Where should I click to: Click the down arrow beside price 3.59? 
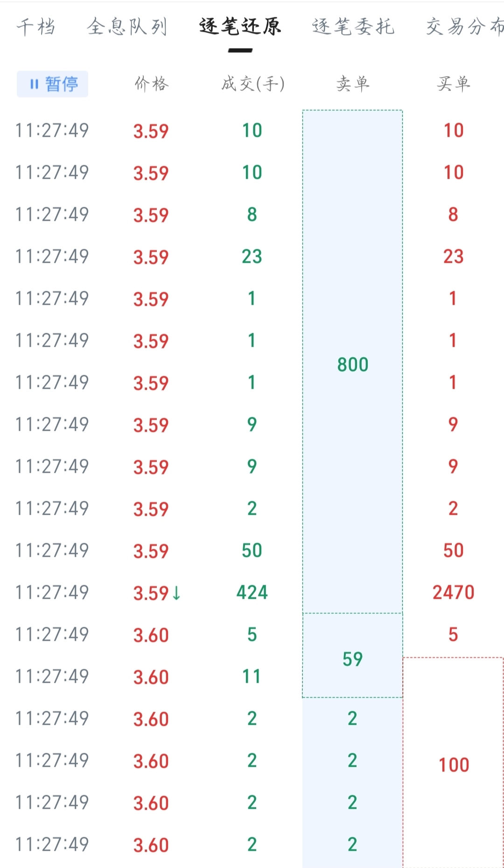click(x=176, y=593)
